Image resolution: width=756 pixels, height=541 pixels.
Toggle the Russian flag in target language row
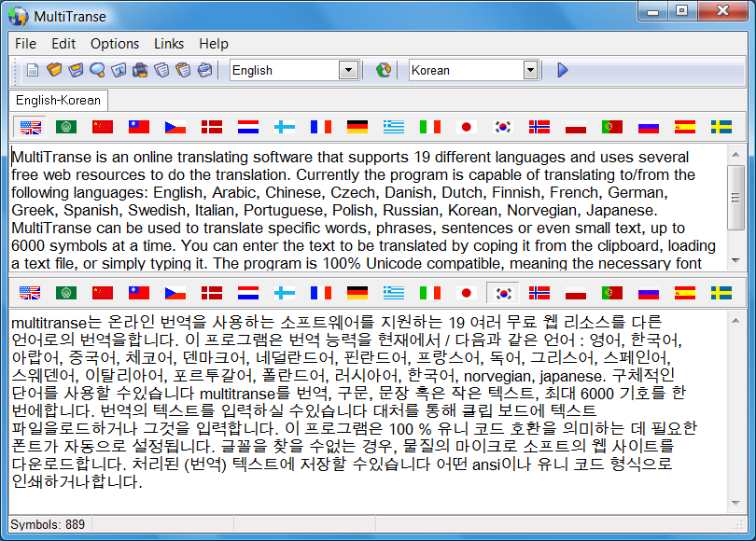click(x=649, y=293)
